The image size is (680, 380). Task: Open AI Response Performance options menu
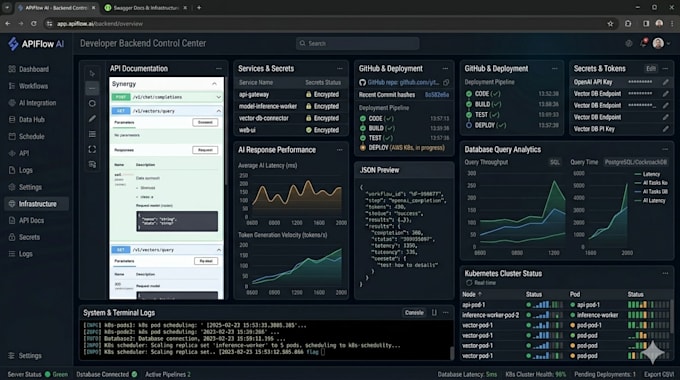[x=340, y=150]
